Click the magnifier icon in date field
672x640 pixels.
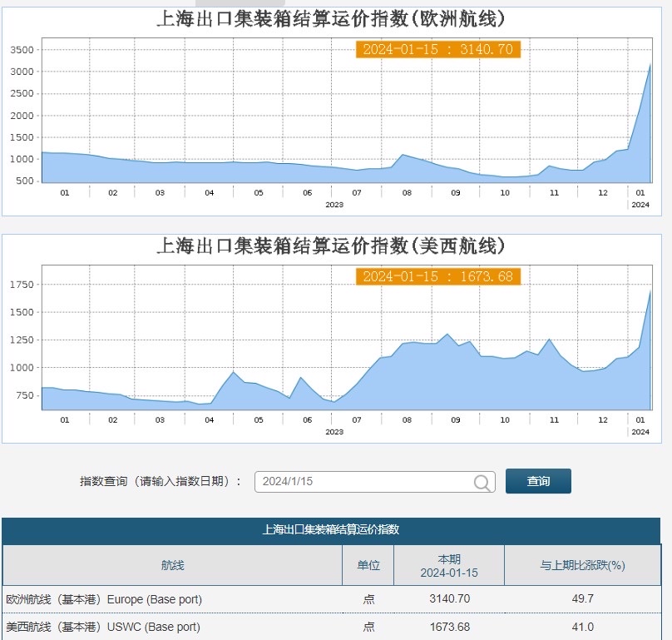pyautogui.click(x=482, y=482)
